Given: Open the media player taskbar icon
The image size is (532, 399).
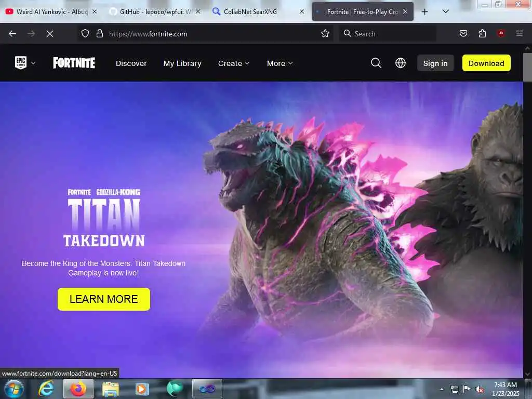Looking at the screenshot, I should click(x=142, y=389).
